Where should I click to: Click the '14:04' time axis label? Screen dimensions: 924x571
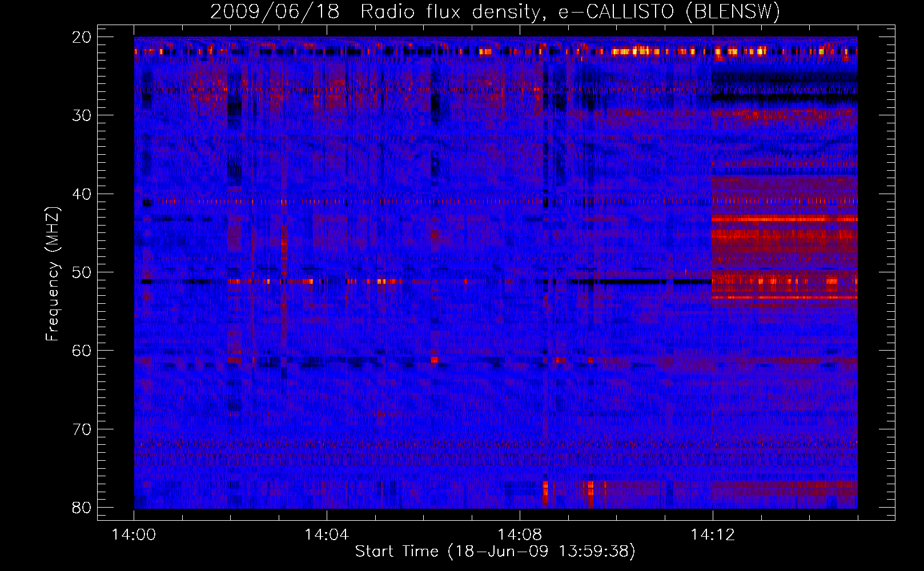pos(327,535)
